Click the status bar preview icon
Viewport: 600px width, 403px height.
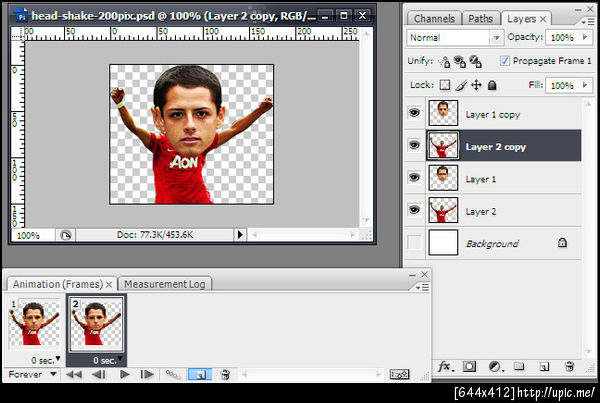tap(66, 235)
